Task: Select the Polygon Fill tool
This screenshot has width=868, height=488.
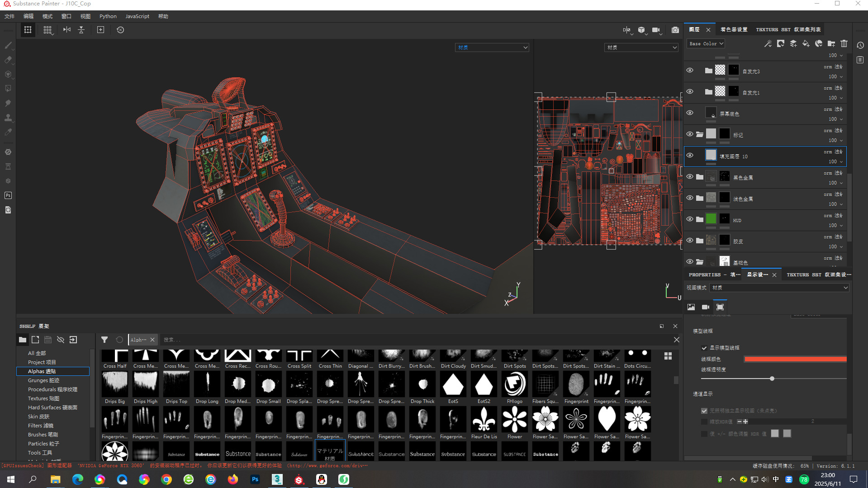Action: (x=8, y=89)
